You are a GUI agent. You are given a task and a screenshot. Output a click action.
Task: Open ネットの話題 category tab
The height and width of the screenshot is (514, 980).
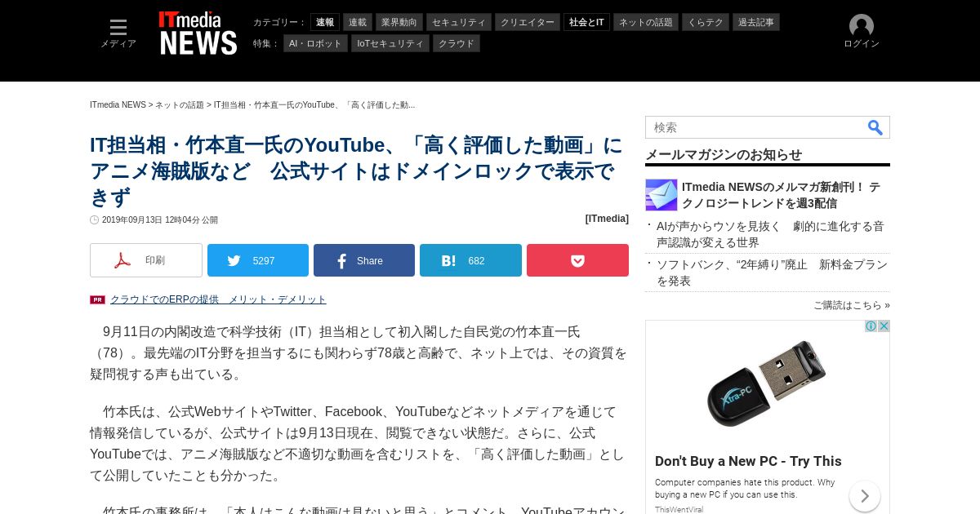646,22
